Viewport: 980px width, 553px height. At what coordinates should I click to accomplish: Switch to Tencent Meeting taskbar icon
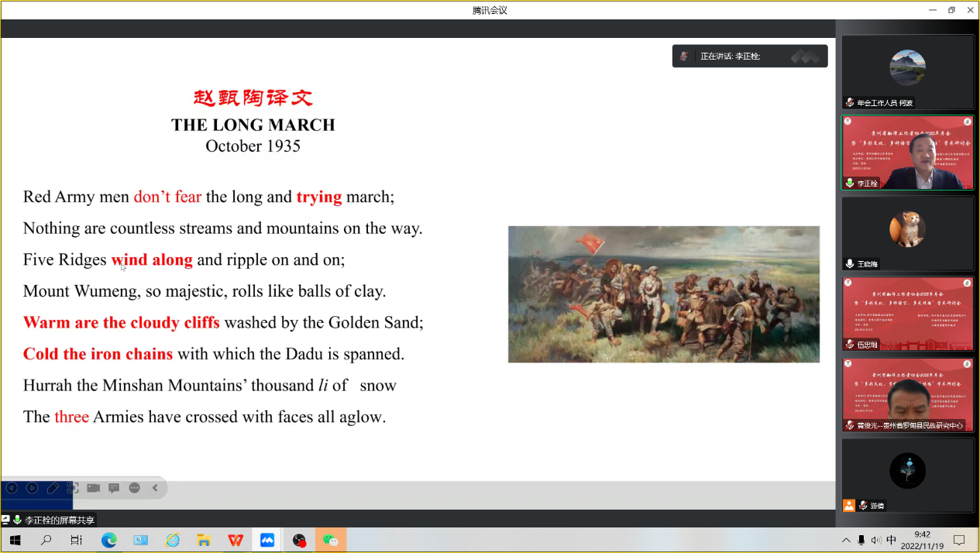point(267,541)
